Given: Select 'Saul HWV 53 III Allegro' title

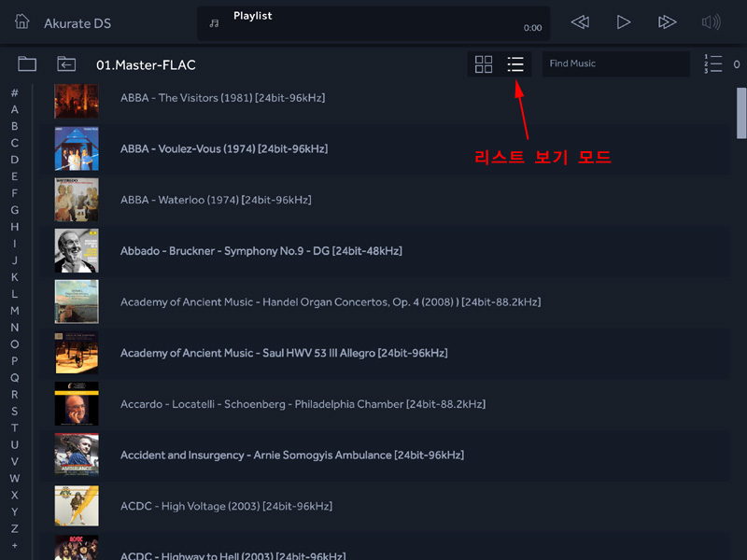Looking at the screenshot, I should [284, 353].
